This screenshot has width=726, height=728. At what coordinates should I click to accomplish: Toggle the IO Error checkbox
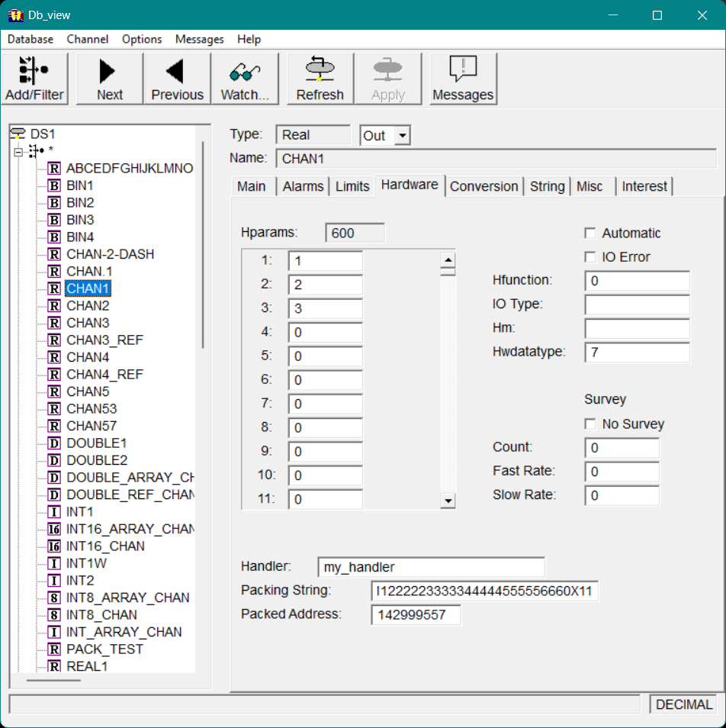(x=589, y=257)
